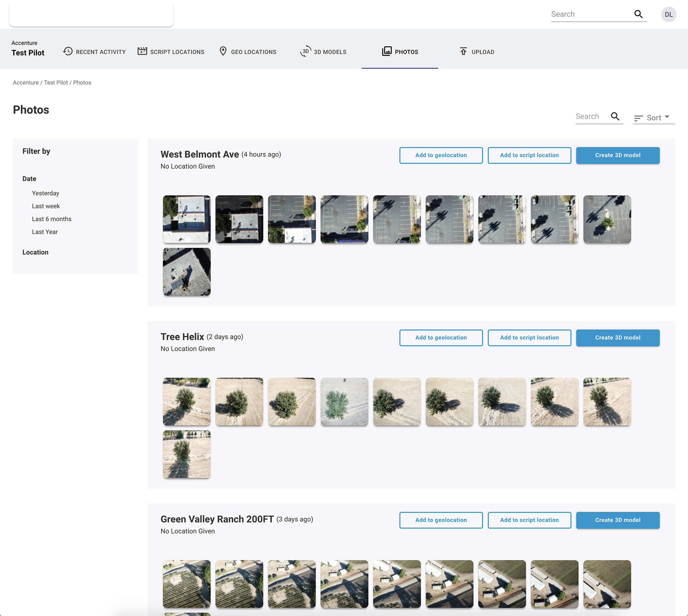688x616 pixels.
Task: Open fourth Tree Helix pale tree thumbnail
Action: pos(344,401)
